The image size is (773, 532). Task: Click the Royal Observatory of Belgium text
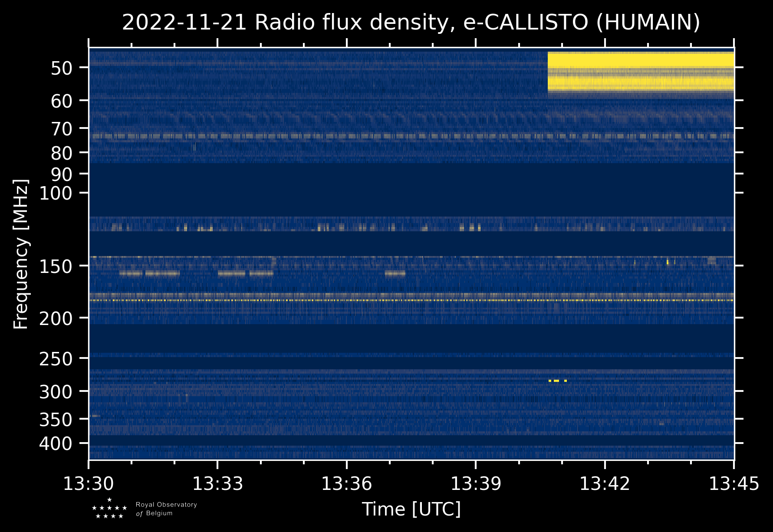pos(166,509)
